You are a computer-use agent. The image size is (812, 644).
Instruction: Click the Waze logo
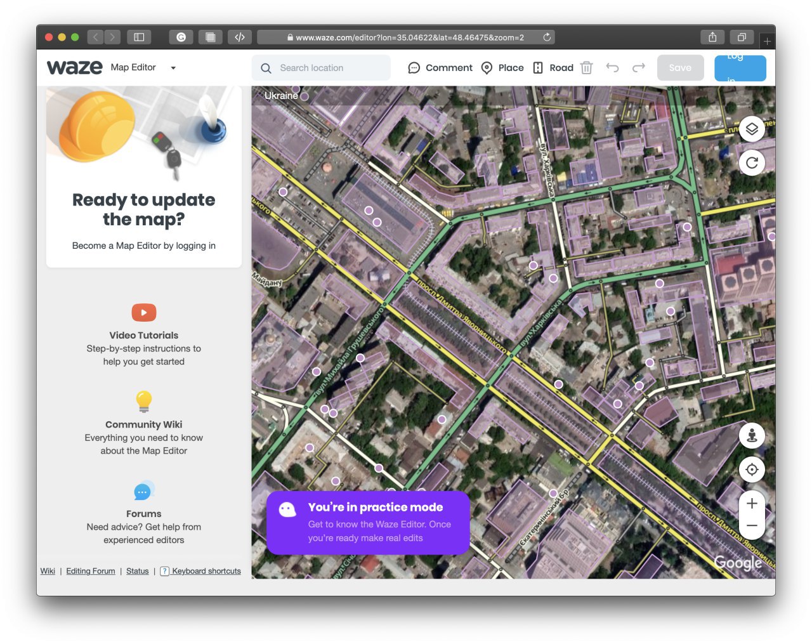coord(74,67)
